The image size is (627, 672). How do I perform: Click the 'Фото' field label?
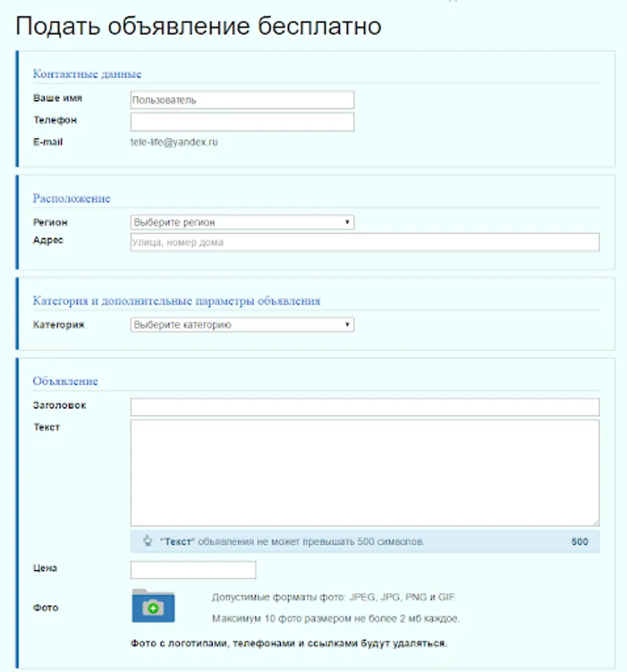(x=46, y=607)
